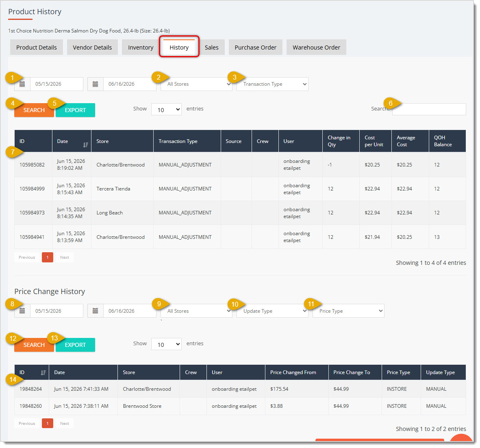The image size is (480, 448).
Task: Switch to the Warehouse Order tab
Action: tap(316, 48)
